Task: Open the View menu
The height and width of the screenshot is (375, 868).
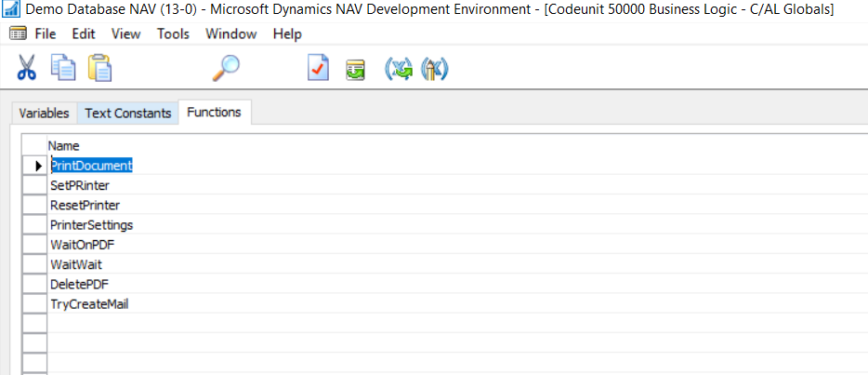Action: pos(125,34)
